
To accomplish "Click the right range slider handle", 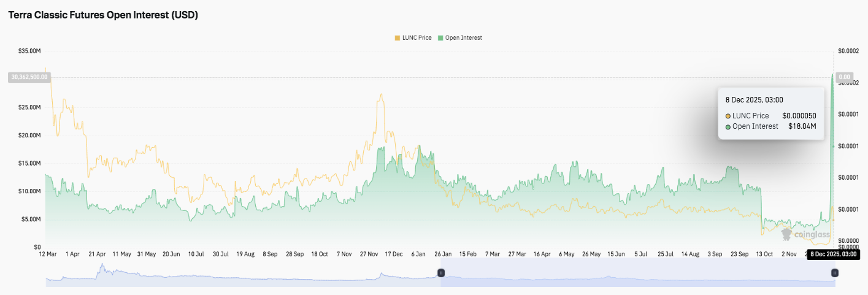I will 834,272.
